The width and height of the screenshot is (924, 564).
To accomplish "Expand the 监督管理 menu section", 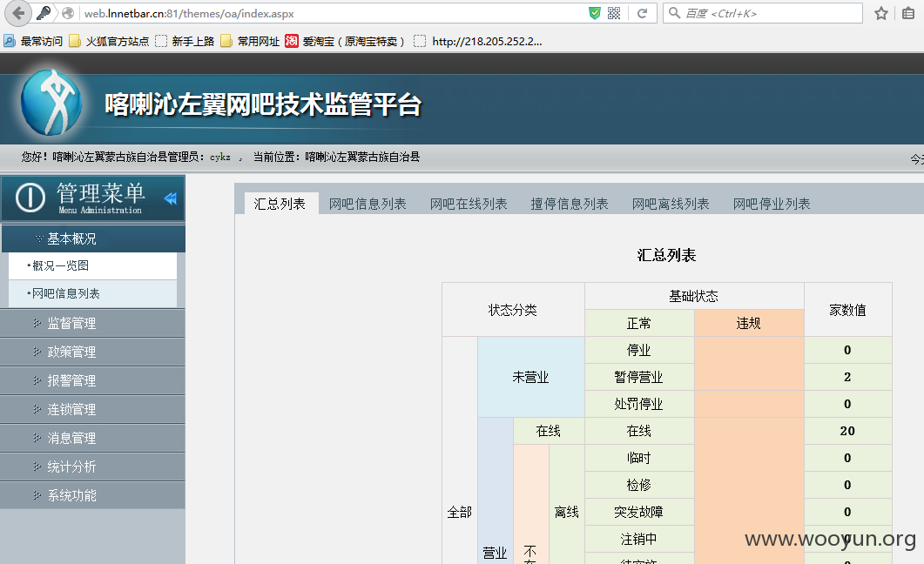I will (x=92, y=323).
